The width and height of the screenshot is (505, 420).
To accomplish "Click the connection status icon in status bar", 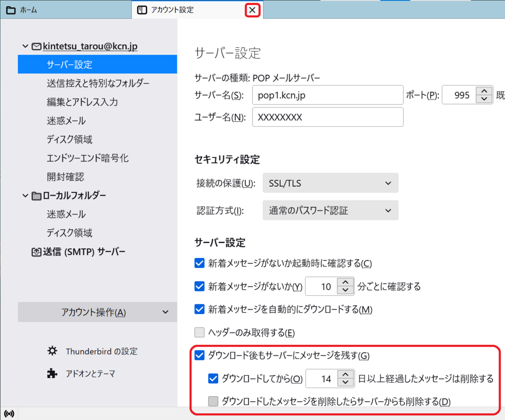I will [9, 413].
